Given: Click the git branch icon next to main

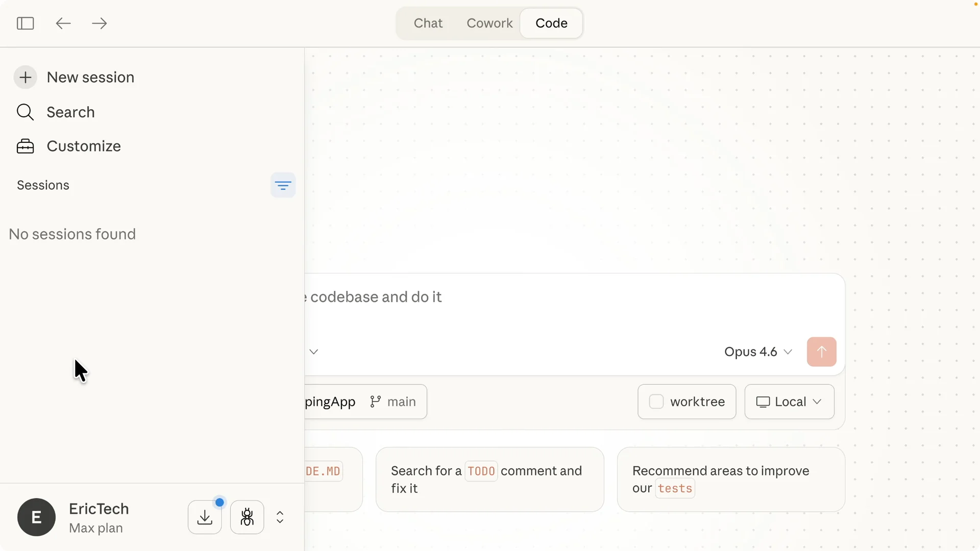Looking at the screenshot, I should coord(375,402).
